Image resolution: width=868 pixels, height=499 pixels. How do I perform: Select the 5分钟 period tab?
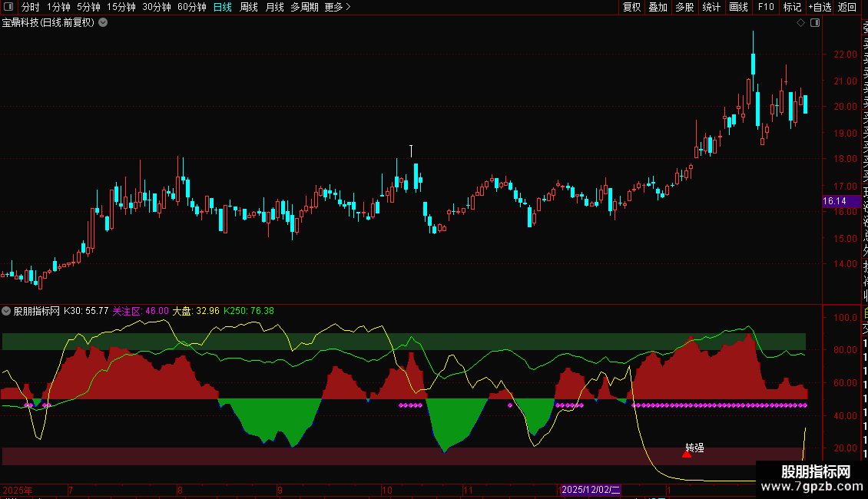pos(88,7)
